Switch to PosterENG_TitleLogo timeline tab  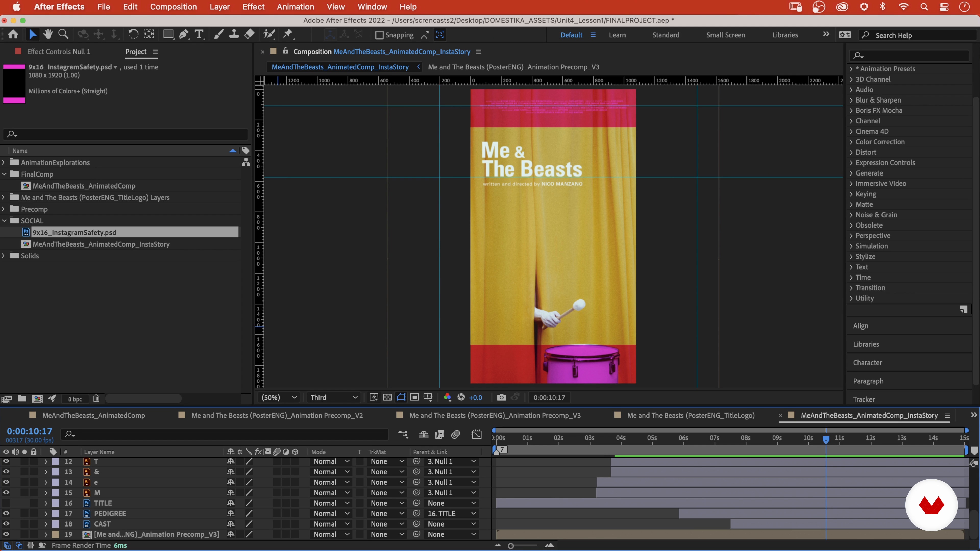pos(691,415)
